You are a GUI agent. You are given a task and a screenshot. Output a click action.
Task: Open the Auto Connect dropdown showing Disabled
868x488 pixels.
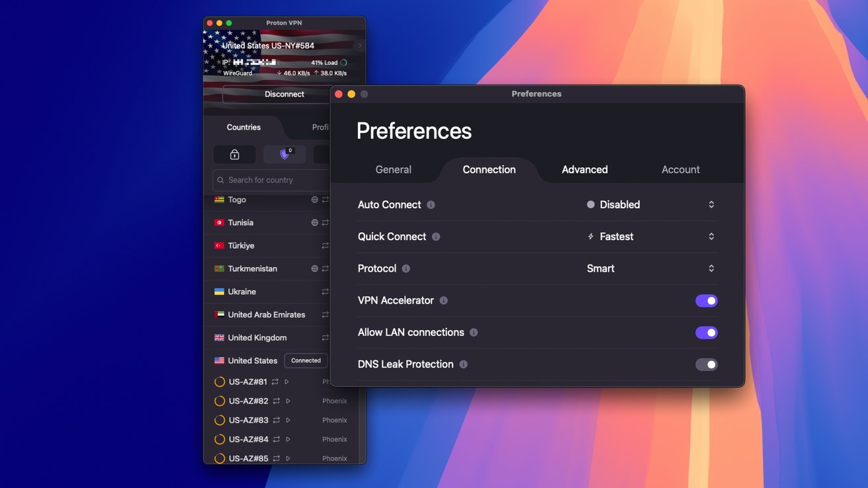tap(651, 205)
